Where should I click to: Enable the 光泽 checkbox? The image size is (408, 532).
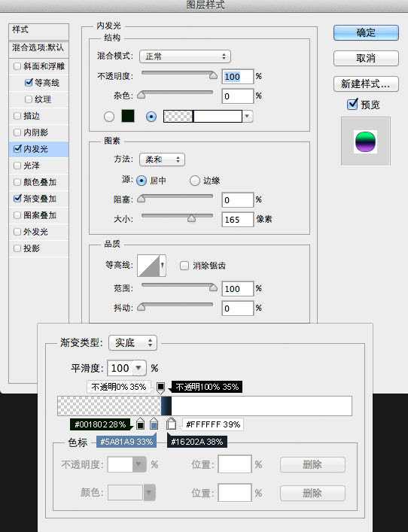17,166
